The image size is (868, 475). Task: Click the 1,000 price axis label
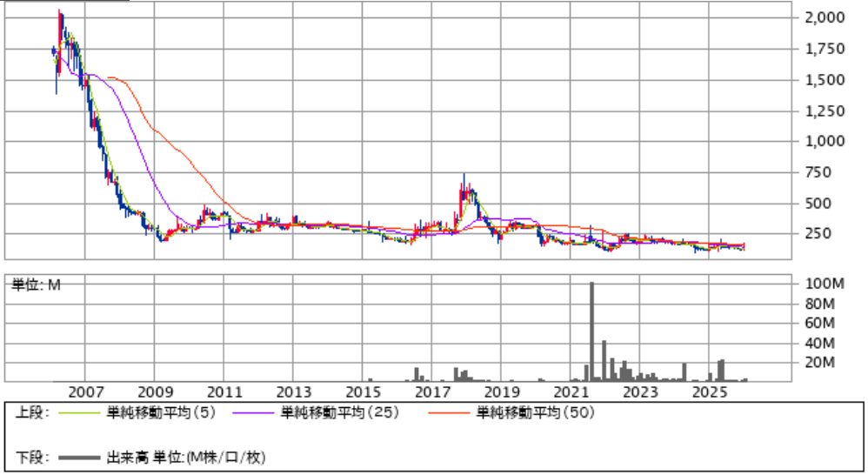pyautogui.click(x=825, y=141)
